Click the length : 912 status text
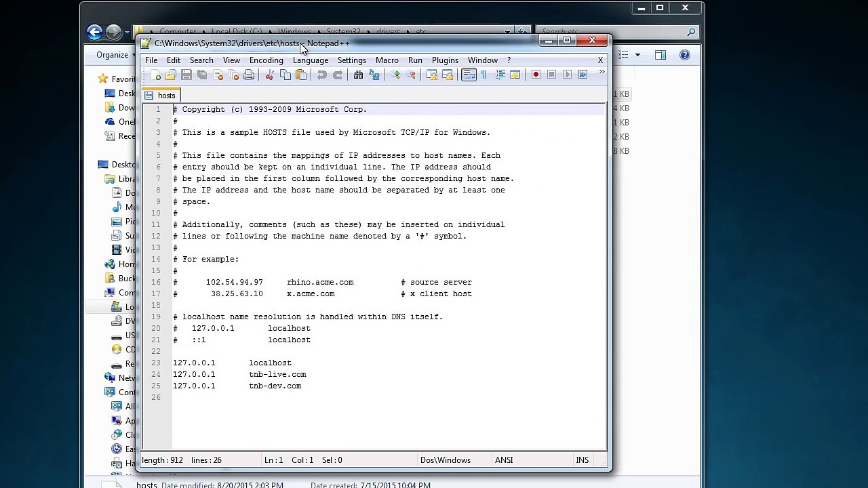The image size is (868, 488). (x=162, y=460)
